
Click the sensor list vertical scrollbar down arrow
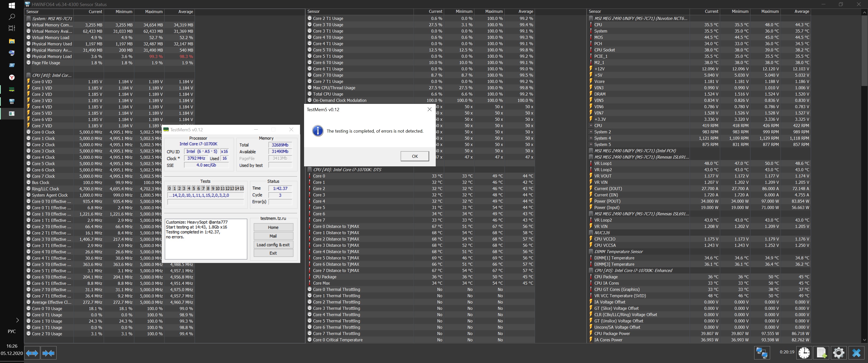click(864, 340)
